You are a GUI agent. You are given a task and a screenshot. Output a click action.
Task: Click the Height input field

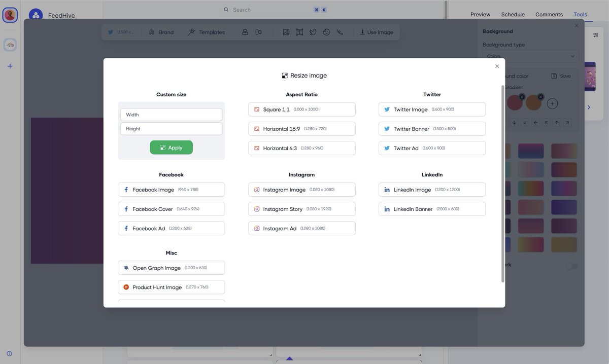click(x=171, y=129)
